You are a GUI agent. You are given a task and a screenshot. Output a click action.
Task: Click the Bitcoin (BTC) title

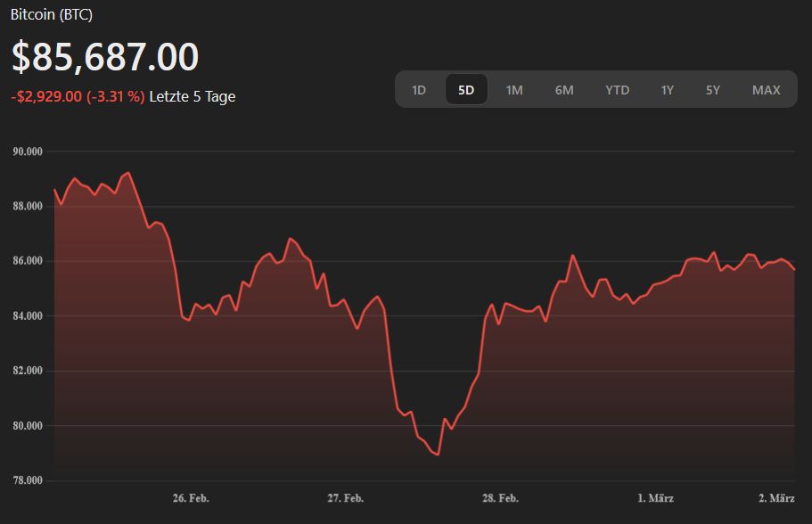[x=50, y=14]
